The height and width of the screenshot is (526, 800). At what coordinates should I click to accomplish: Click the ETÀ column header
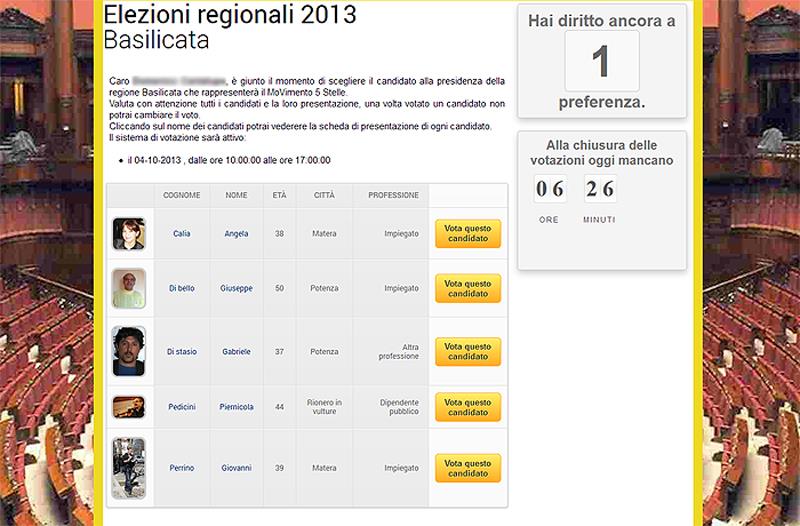[x=279, y=195]
